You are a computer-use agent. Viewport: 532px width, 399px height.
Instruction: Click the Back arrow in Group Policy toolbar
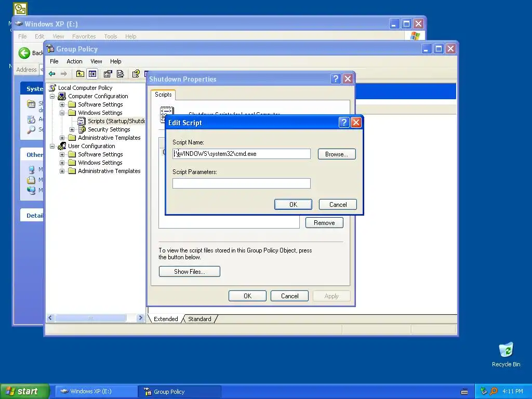coord(52,74)
